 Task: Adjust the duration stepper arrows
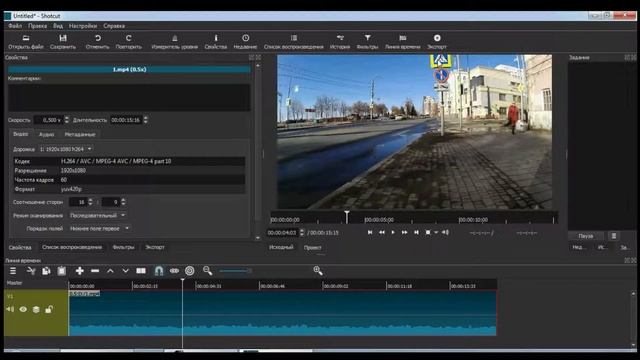[x=146, y=120]
